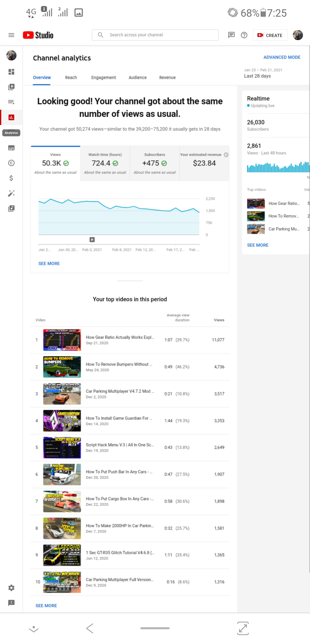Screen dimensions: 310x644
Task: Click search across your channel field
Action: pyautogui.click(x=155, y=35)
